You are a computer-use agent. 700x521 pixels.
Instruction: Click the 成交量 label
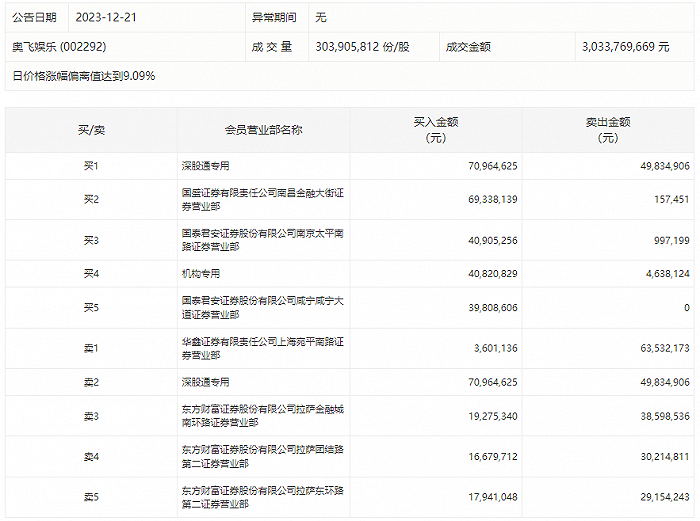click(272, 47)
